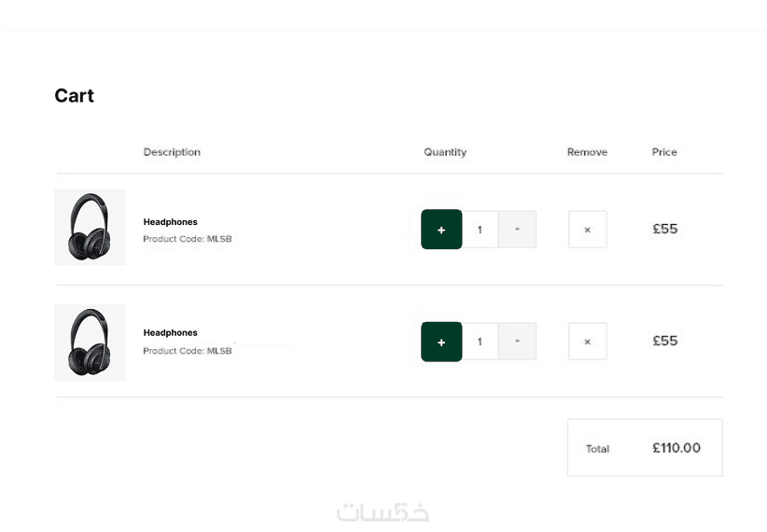This screenshot has width=767, height=532.
Task: Click first row quantity input field
Action: (481, 230)
